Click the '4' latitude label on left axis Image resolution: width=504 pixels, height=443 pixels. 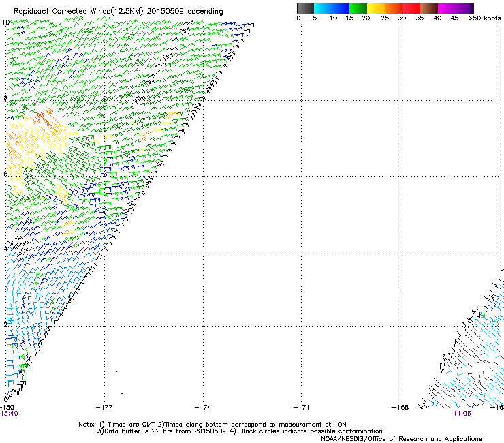(5, 249)
